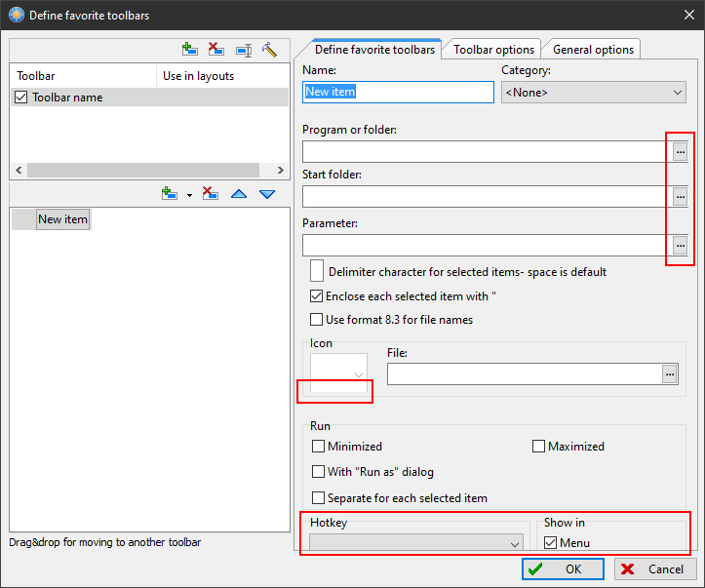Expand the Hotkey dropdown
This screenshot has height=588, width=705.
(x=416, y=543)
